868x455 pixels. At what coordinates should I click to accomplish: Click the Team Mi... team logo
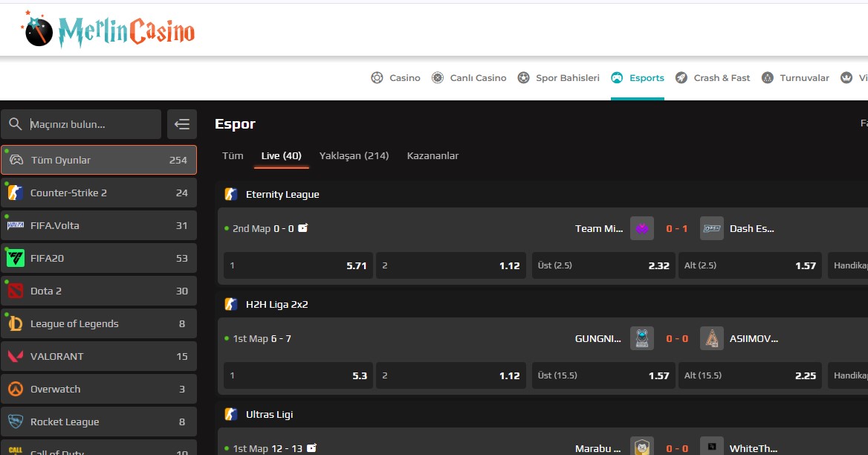[642, 228]
